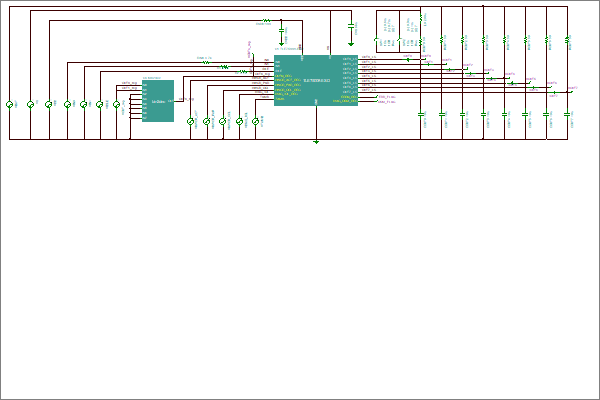This screenshot has height=400, width=600.
Task: Click the output pin label on the small teal block
Action: click(170, 101)
